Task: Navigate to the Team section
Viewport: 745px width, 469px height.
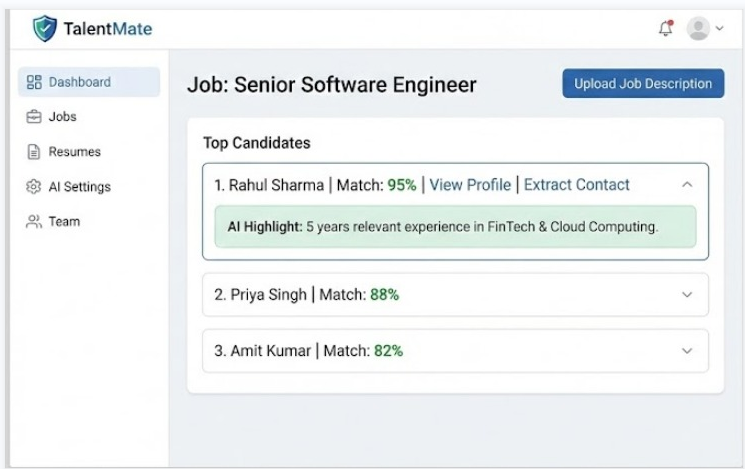Action: pyautogui.click(x=64, y=221)
